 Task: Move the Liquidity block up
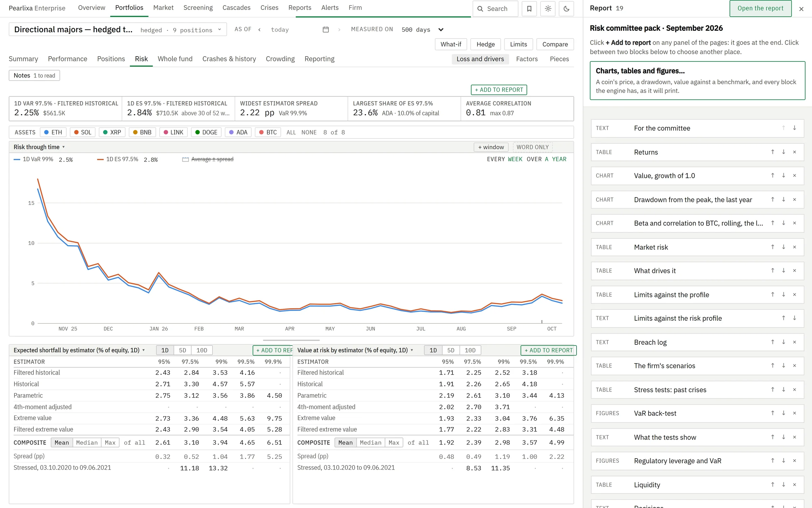coord(773,485)
